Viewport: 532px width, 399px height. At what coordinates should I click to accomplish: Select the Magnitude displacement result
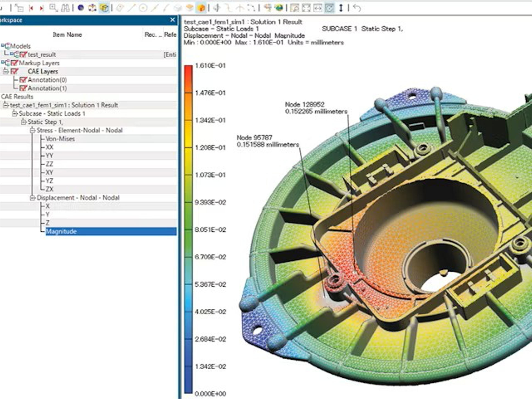(x=111, y=231)
